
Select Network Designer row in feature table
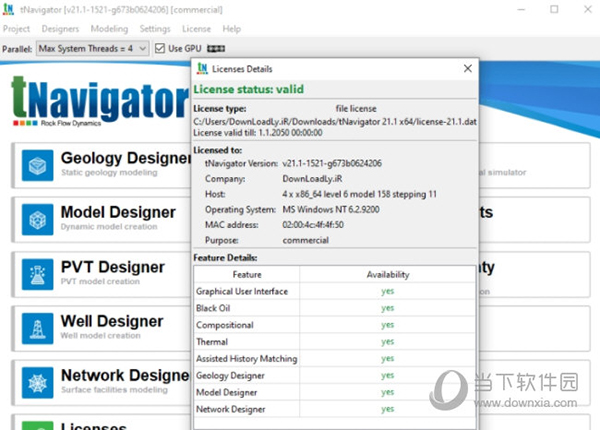[x=335, y=409]
